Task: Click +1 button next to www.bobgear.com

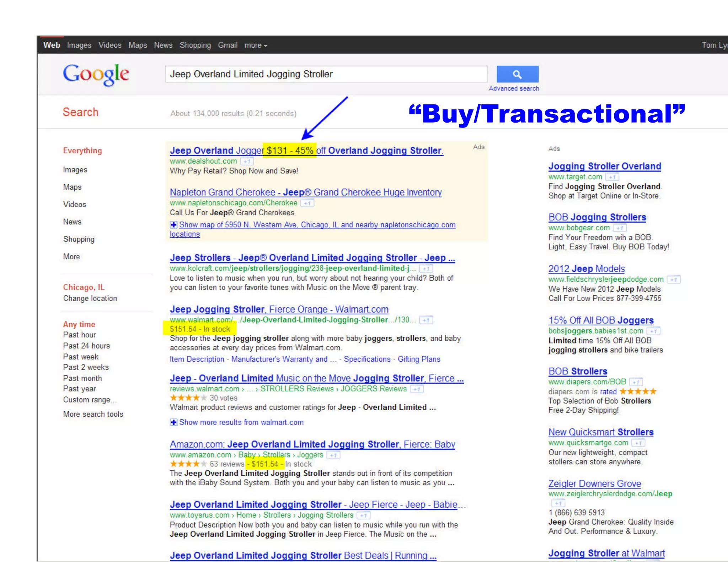Action: (x=620, y=228)
